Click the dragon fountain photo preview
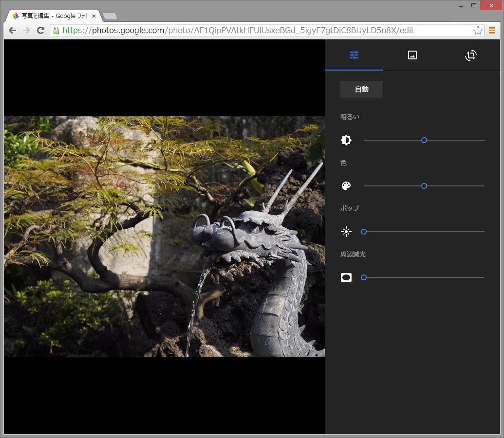The height and width of the screenshot is (438, 504). point(164,237)
